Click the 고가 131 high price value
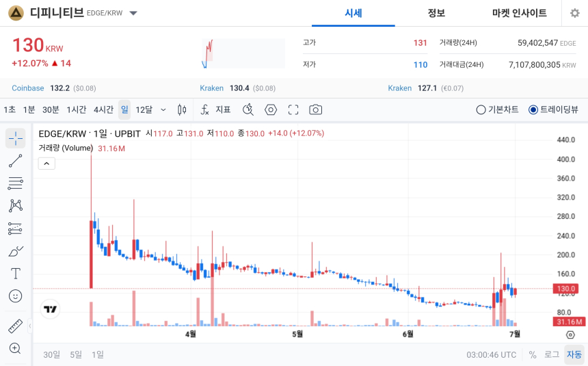The width and height of the screenshot is (588, 366). (420, 43)
